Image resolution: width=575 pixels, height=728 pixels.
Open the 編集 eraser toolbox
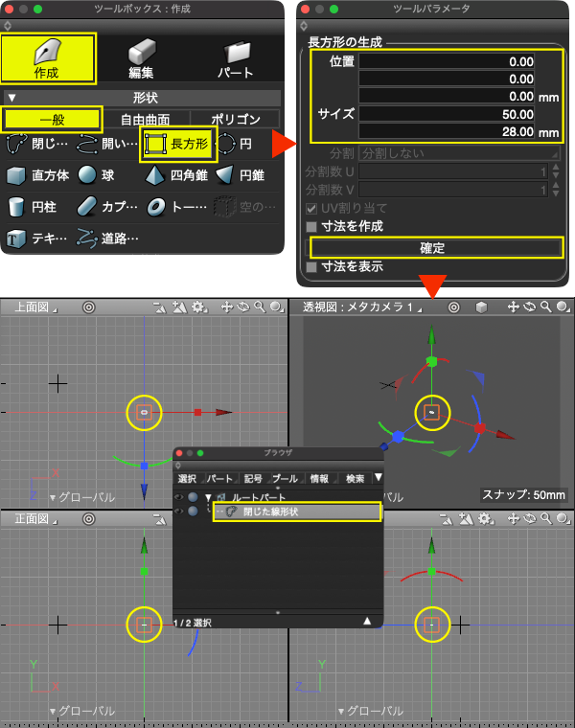[141, 59]
